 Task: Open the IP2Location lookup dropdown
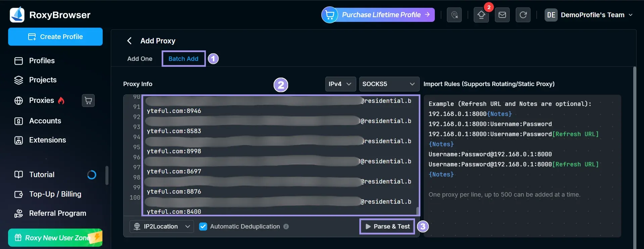point(162,226)
